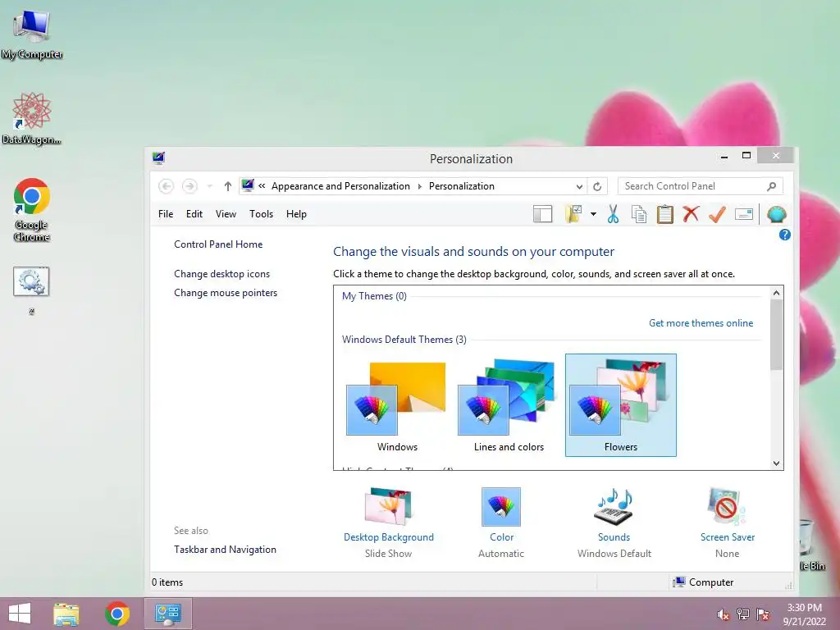Click the network tray icon
Image resolution: width=840 pixels, height=630 pixels.
743,614
